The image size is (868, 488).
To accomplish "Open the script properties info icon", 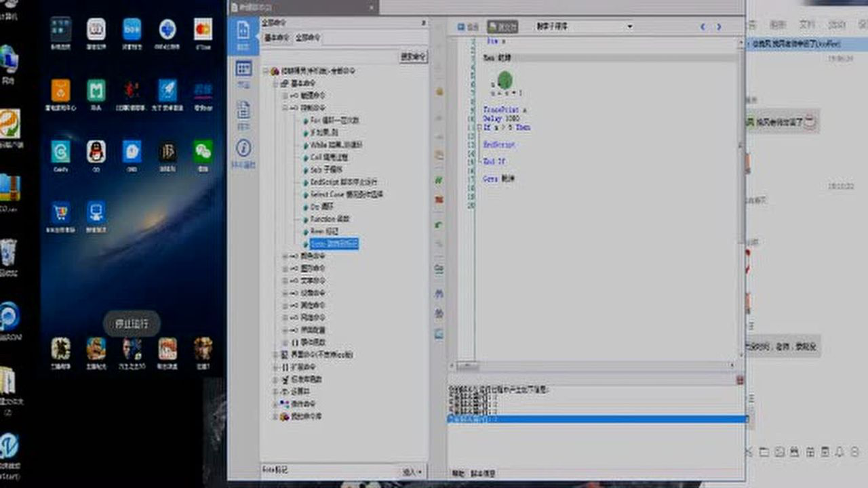I will point(243,153).
